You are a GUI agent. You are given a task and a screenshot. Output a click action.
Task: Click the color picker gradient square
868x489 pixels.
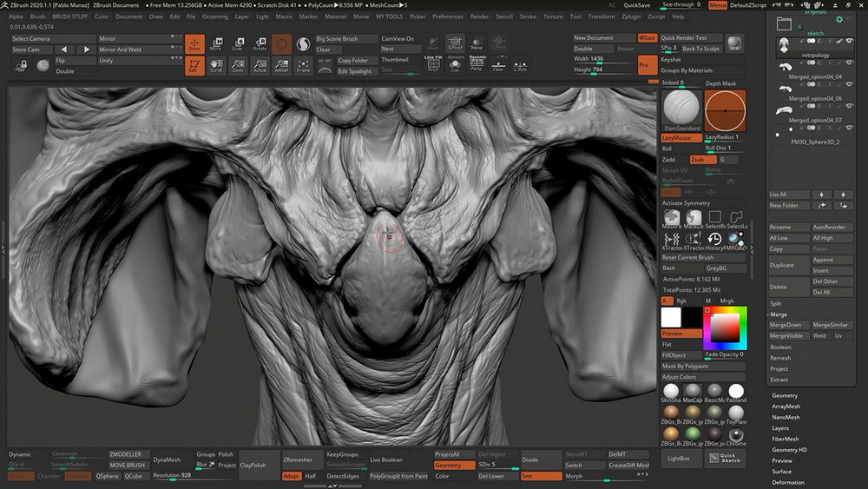(725, 327)
